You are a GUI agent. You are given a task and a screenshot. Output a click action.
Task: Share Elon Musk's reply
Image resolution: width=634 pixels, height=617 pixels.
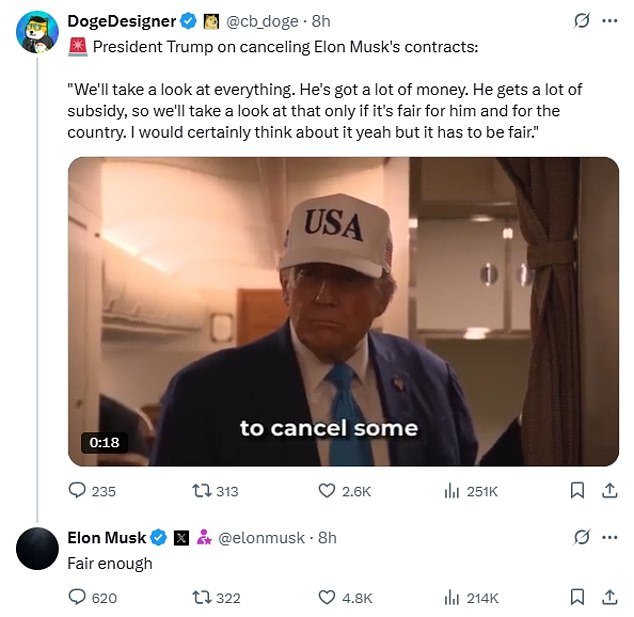(609, 597)
